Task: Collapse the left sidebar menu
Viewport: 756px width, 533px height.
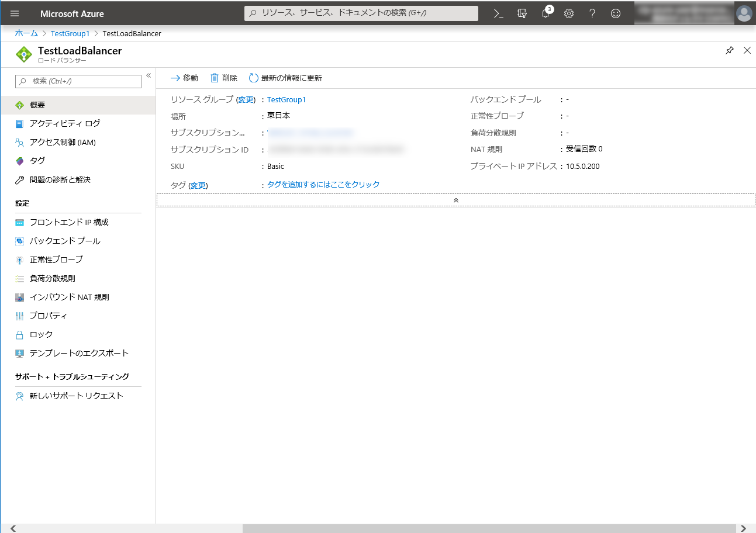Action: point(149,75)
